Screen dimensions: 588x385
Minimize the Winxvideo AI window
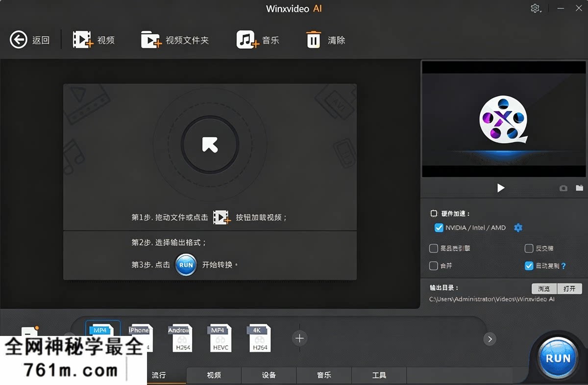(561, 9)
